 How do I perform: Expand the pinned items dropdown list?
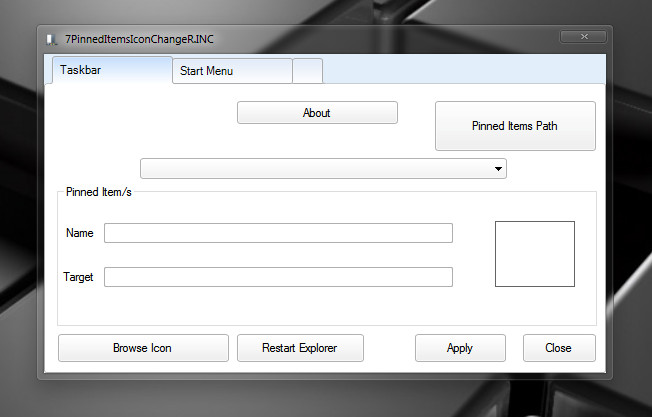click(323, 168)
